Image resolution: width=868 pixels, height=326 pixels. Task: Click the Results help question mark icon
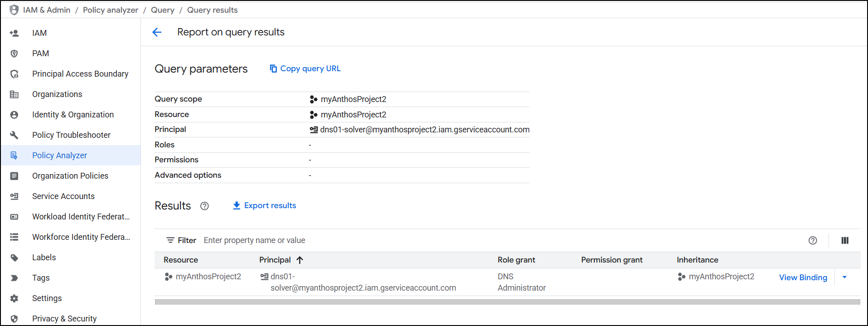[204, 206]
